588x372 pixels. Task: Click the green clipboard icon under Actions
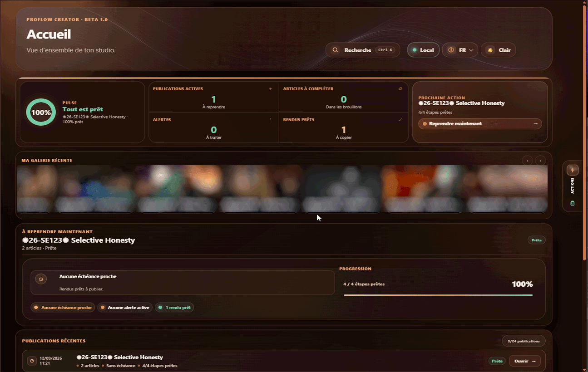pos(573,203)
